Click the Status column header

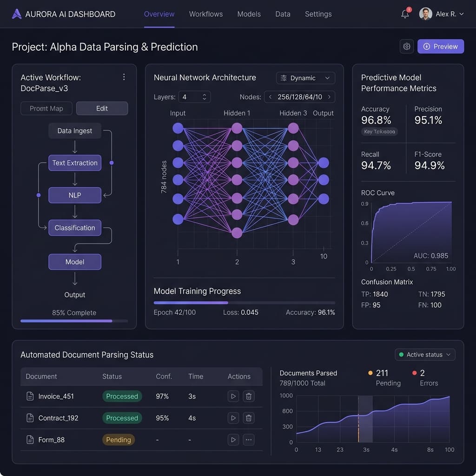point(112,377)
